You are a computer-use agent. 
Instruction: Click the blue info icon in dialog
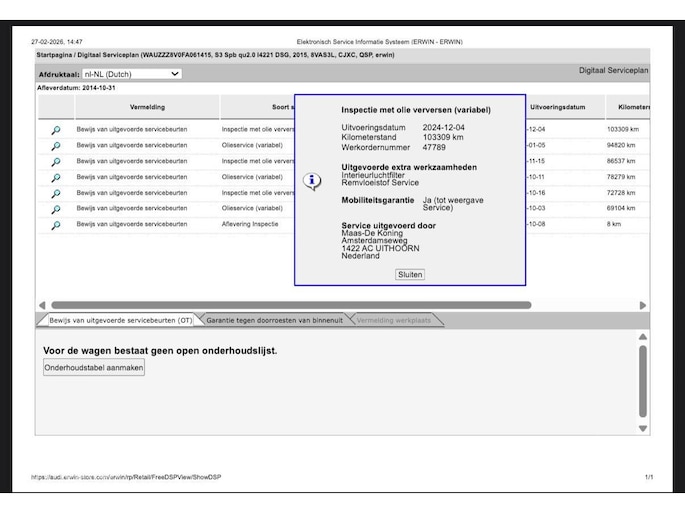pyautogui.click(x=313, y=181)
